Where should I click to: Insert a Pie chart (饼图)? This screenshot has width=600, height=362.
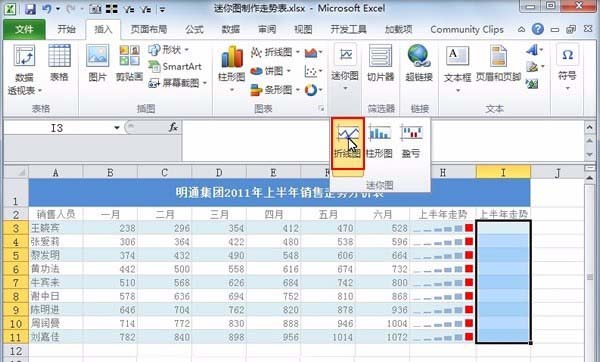(271, 71)
